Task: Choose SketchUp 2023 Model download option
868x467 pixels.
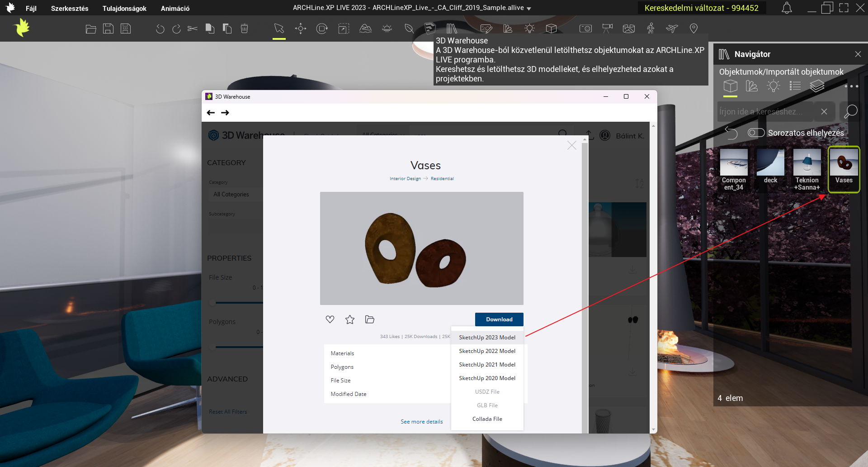Action: [487, 338]
